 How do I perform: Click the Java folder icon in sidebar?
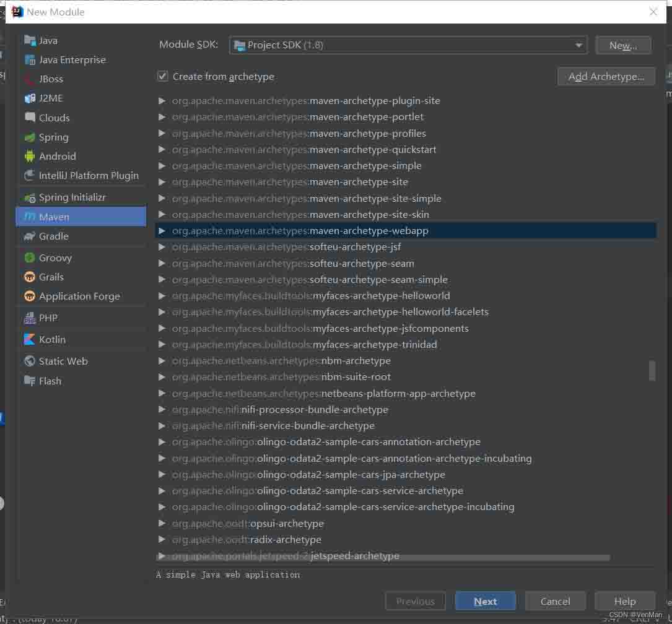30,41
